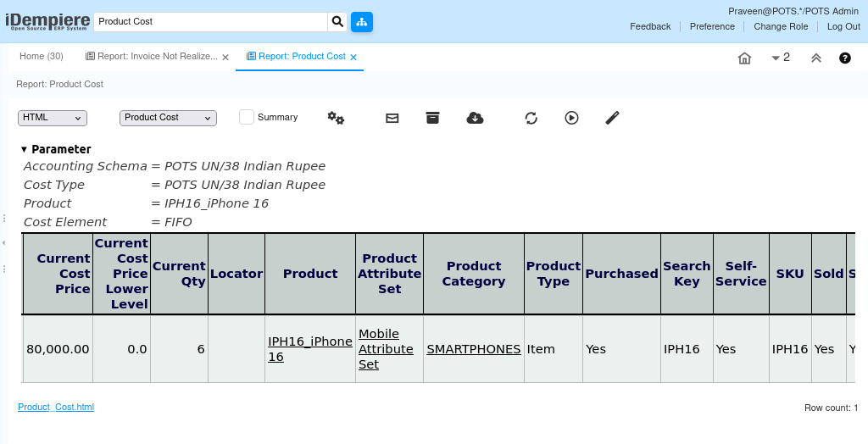This screenshot has height=444, width=868.
Task: Open report customization pencil icon
Action: 612,118
